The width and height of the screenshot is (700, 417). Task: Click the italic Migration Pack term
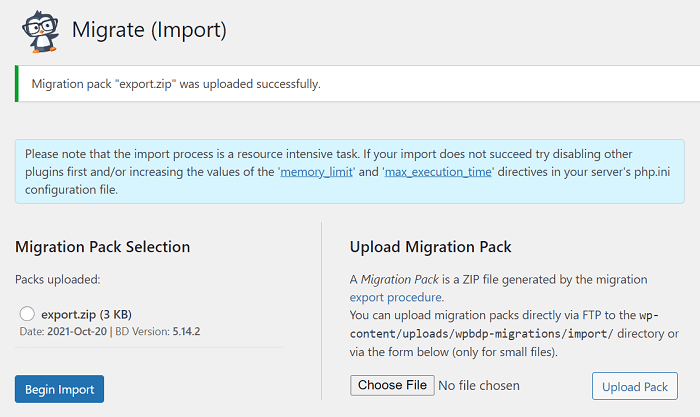400,279
